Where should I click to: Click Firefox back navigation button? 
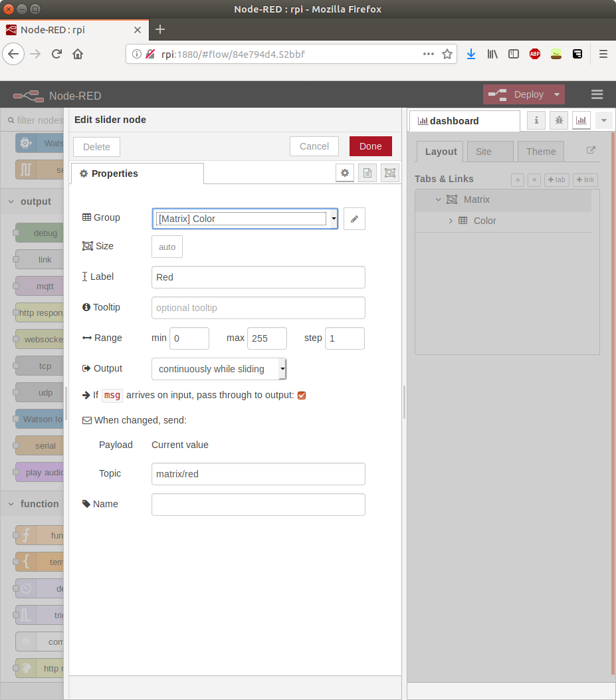click(x=13, y=54)
